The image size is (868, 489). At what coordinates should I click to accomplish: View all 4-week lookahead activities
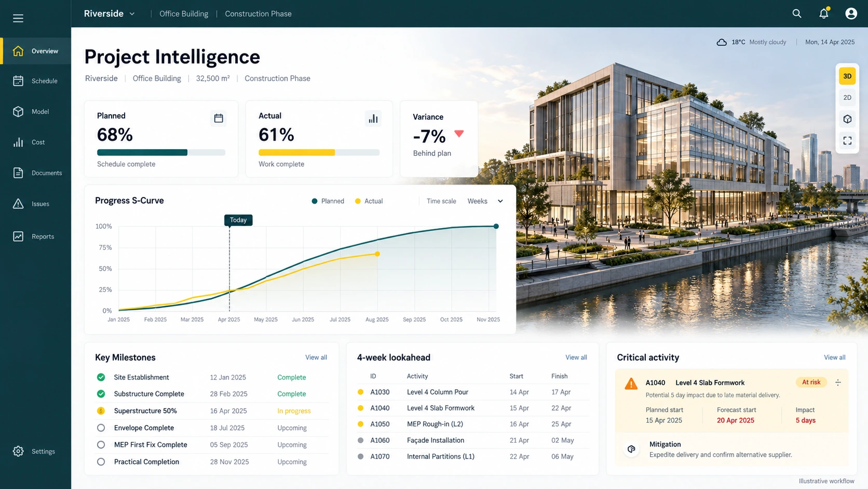pos(576,358)
